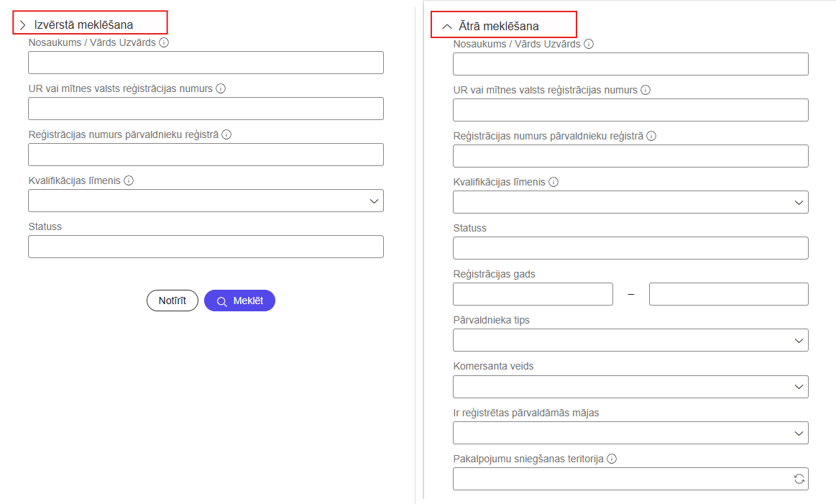This screenshot has width=836, height=504.
Task: Click info icon beside right Nosaukums / Vārds Uzvārds
Action: pyautogui.click(x=589, y=45)
